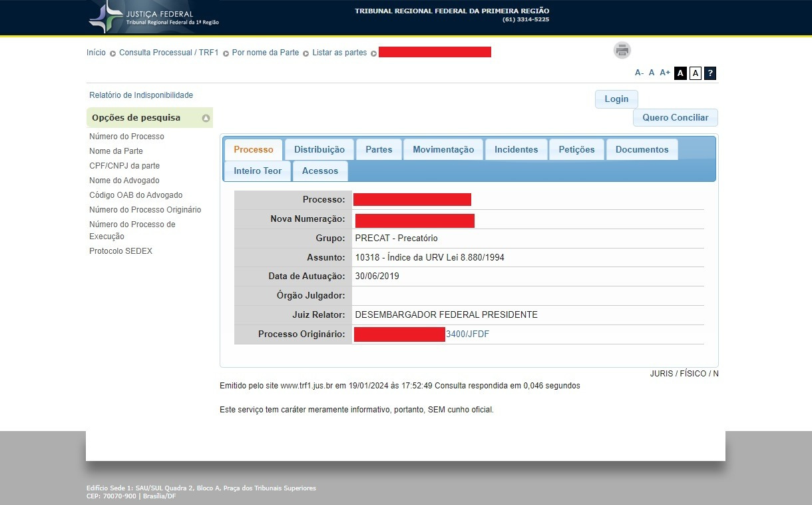
Task: Open the Processo Originário 3400/JFDF link
Action: (467, 334)
